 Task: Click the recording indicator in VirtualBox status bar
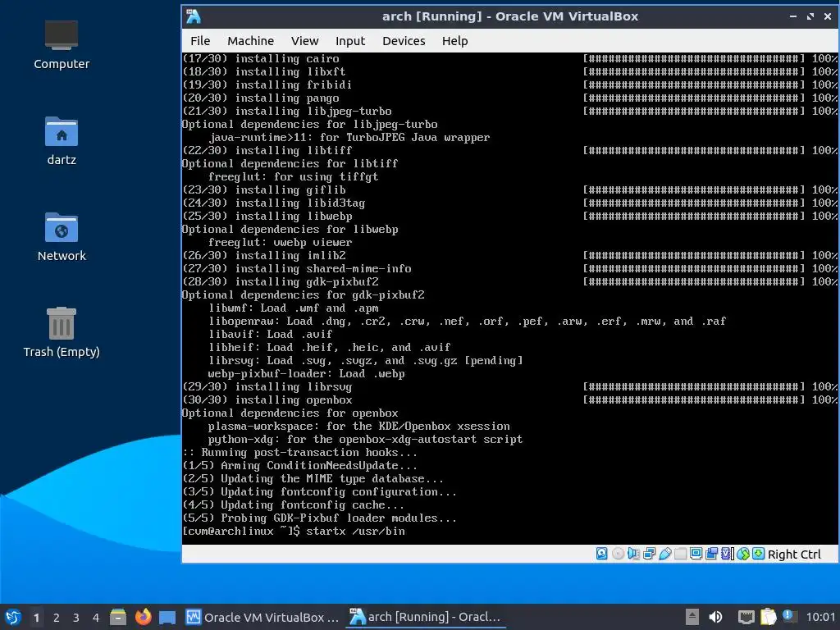pyautogui.click(x=711, y=554)
